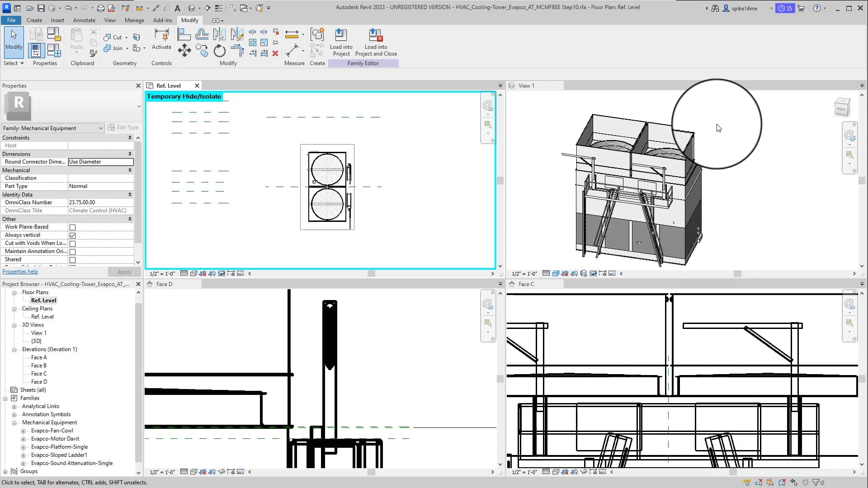Switch to the Manage ribbon tab
The image size is (868, 488).
point(134,20)
